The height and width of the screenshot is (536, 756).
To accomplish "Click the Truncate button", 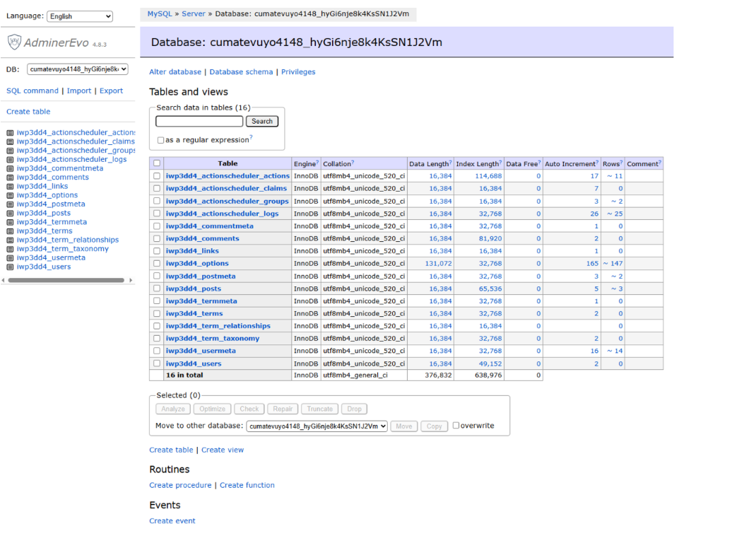I will 319,409.
